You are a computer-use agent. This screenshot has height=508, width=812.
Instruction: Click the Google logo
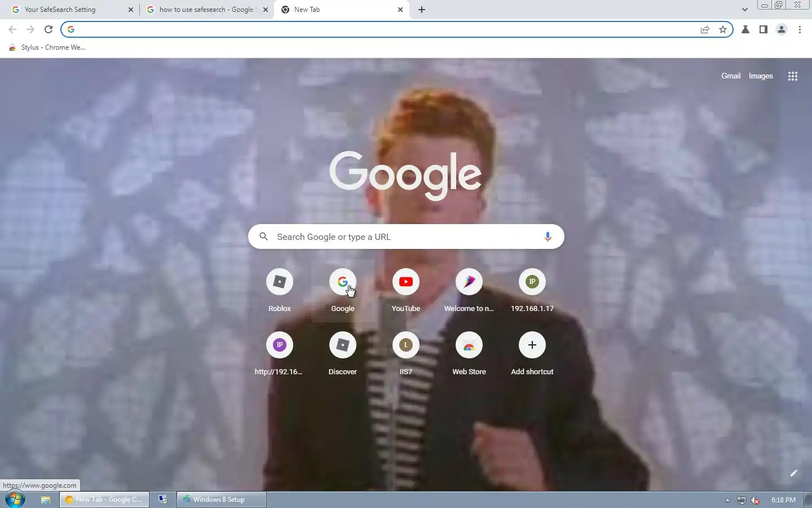pos(405,175)
